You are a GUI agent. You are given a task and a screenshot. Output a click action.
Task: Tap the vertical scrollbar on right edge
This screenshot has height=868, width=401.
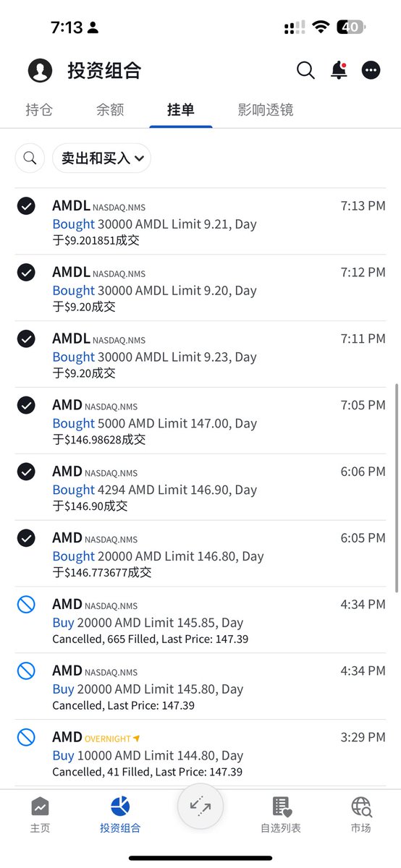pos(397,488)
